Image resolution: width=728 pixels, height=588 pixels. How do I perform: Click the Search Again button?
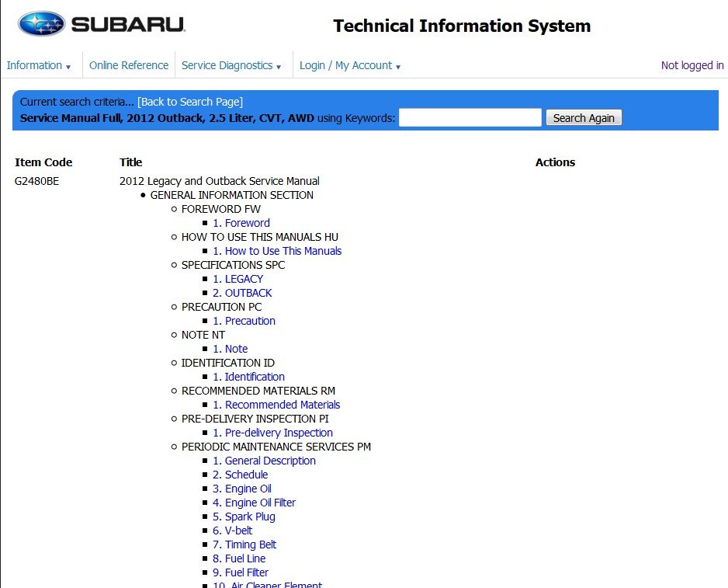[584, 117]
